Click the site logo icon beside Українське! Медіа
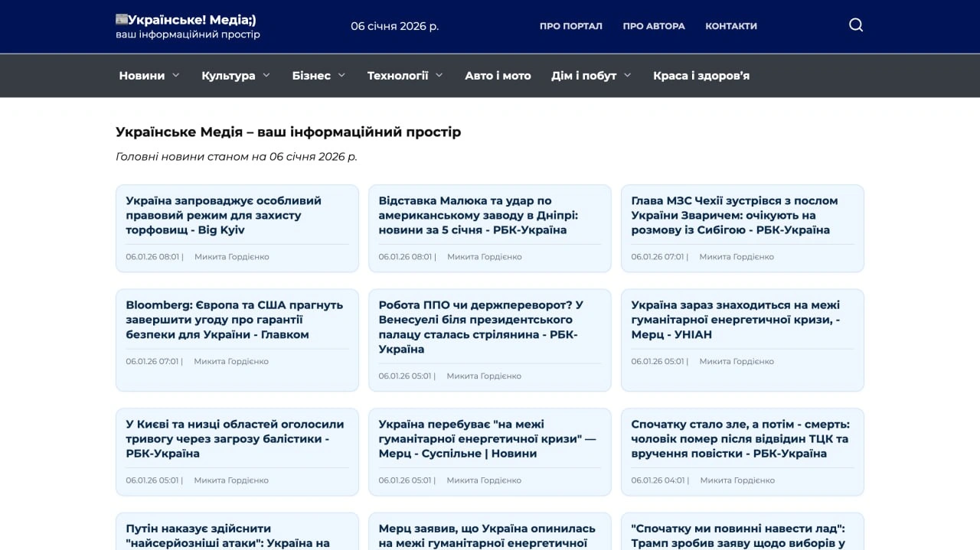 pyautogui.click(x=121, y=18)
